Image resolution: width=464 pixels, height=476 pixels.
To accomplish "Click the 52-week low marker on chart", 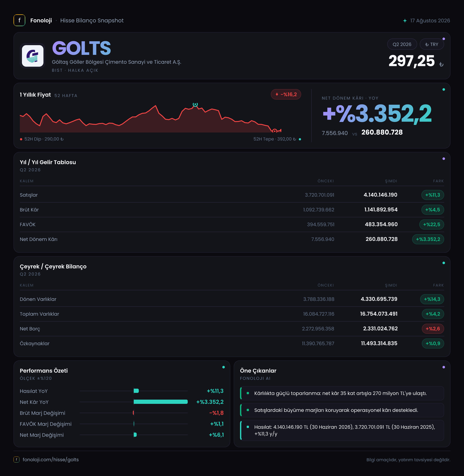I will click(275, 131).
